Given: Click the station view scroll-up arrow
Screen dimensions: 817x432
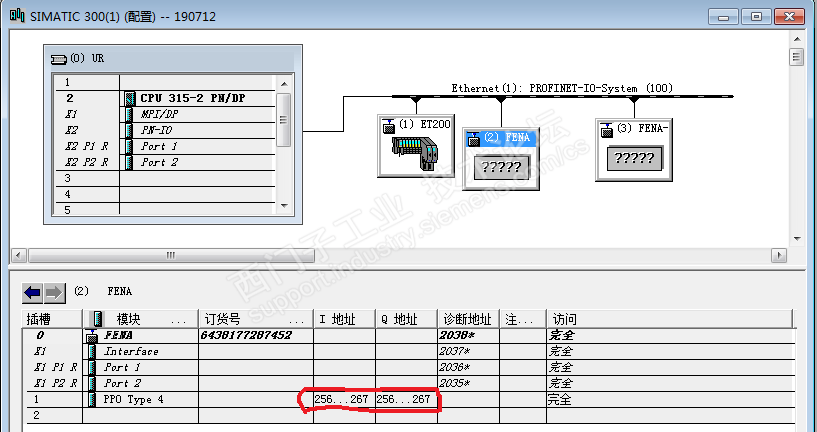Looking at the screenshot, I should [x=797, y=39].
